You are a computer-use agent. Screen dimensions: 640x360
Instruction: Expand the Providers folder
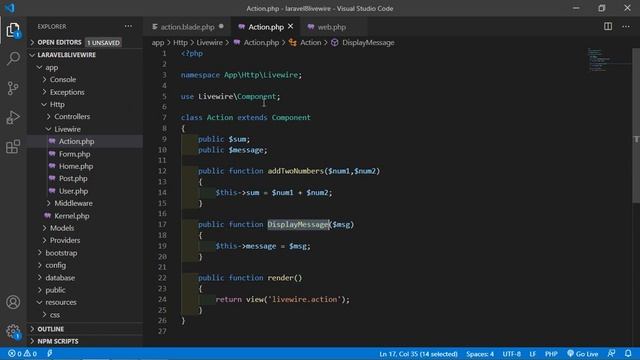tap(64, 240)
